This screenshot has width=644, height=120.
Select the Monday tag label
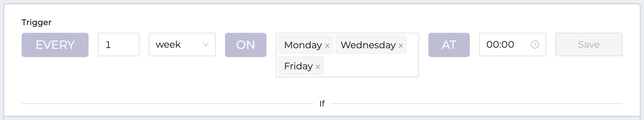tap(303, 45)
